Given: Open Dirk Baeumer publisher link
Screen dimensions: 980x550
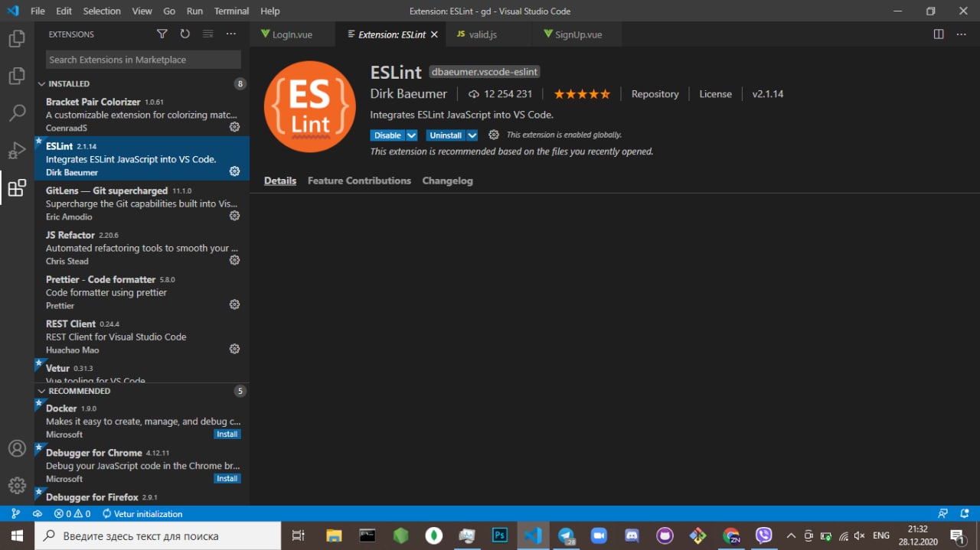Looking at the screenshot, I should (408, 94).
